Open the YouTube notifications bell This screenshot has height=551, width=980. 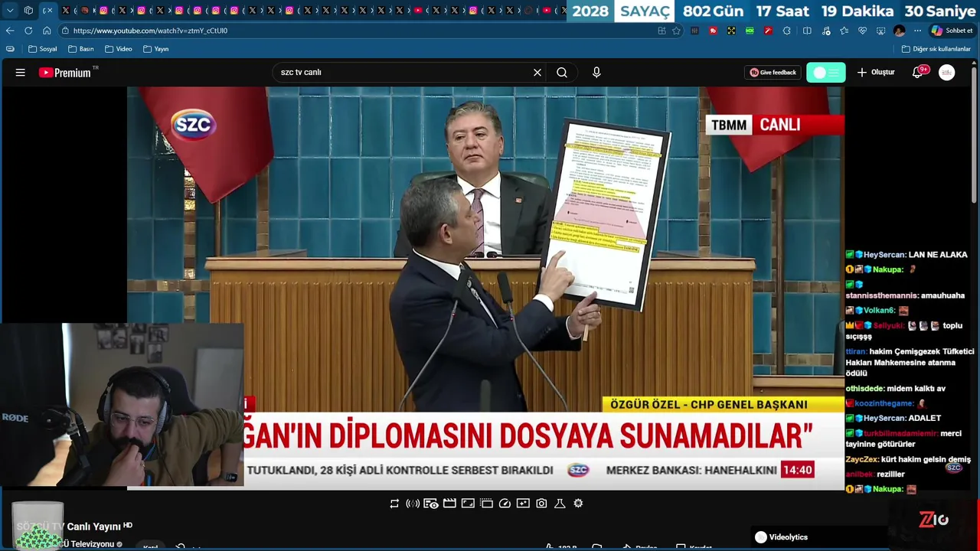tap(918, 73)
